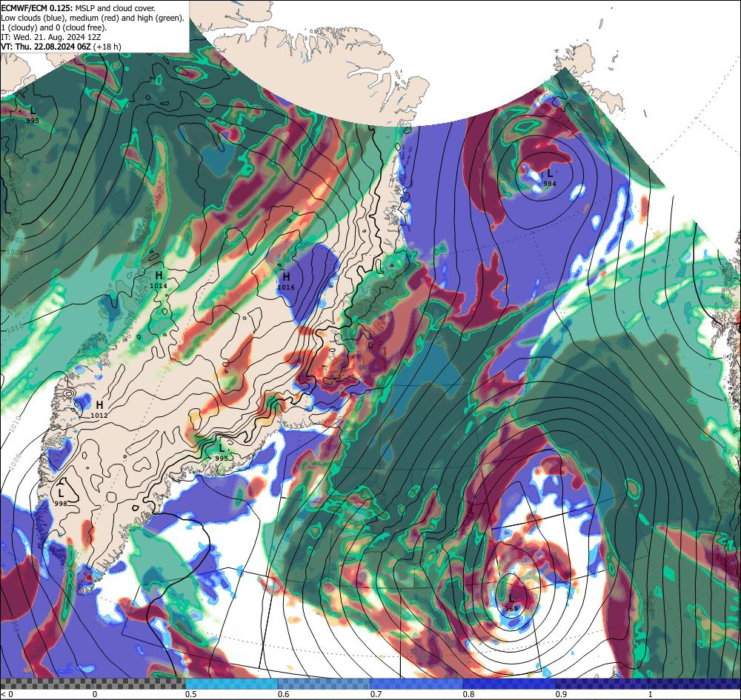Select the low pressure marker L 969

(511, 603)
